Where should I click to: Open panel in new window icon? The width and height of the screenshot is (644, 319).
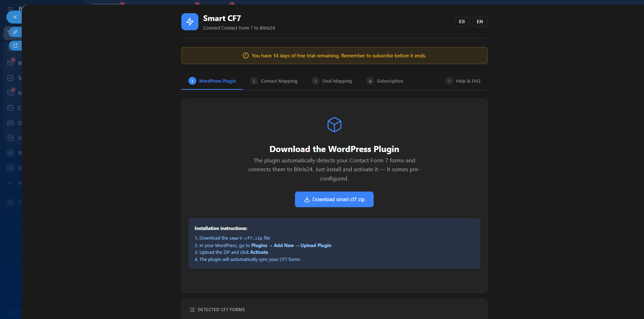coord(15,46)
